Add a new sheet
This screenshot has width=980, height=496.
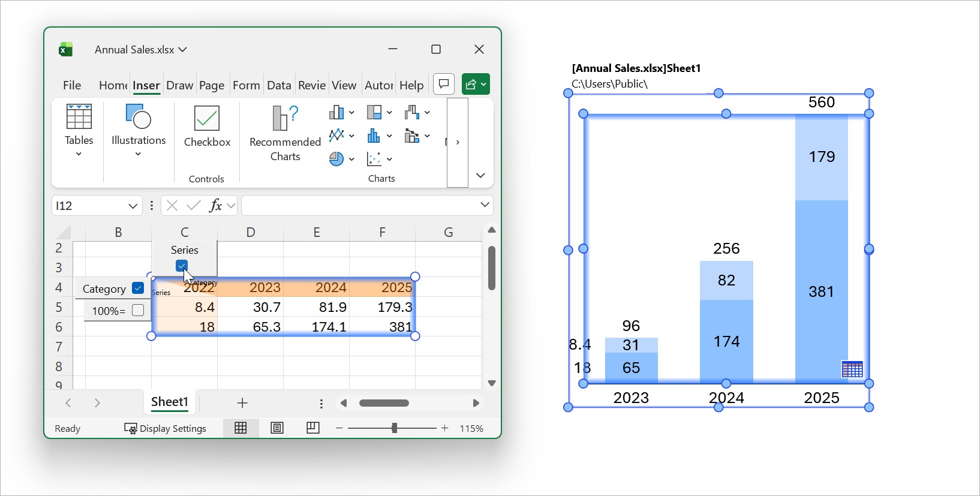click(242, 403)
